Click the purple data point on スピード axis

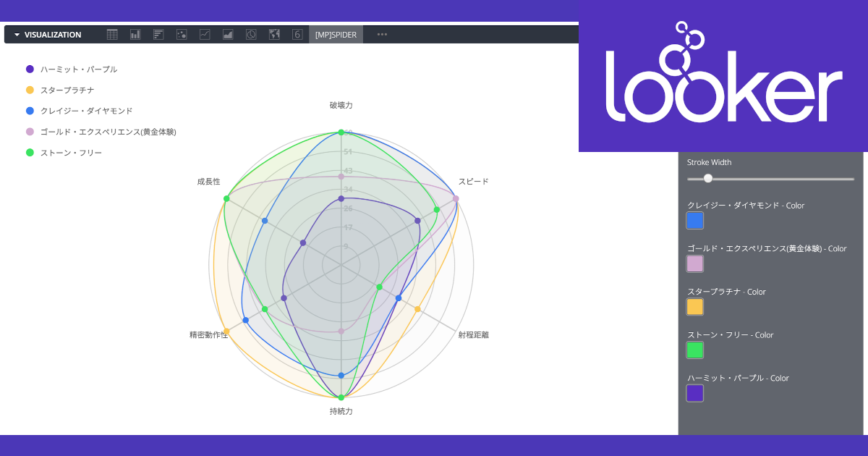(x=418, y=220)
